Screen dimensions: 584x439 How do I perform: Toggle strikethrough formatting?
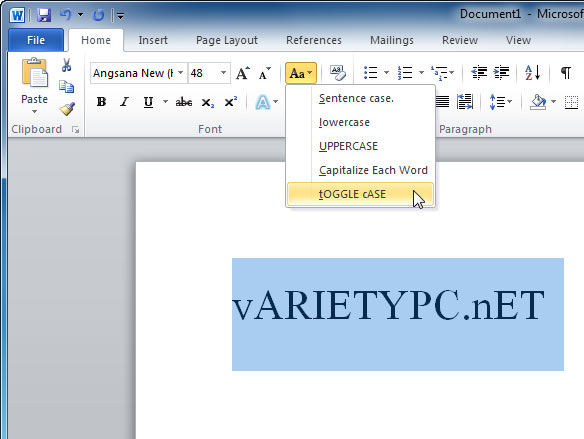pos(184,102)
